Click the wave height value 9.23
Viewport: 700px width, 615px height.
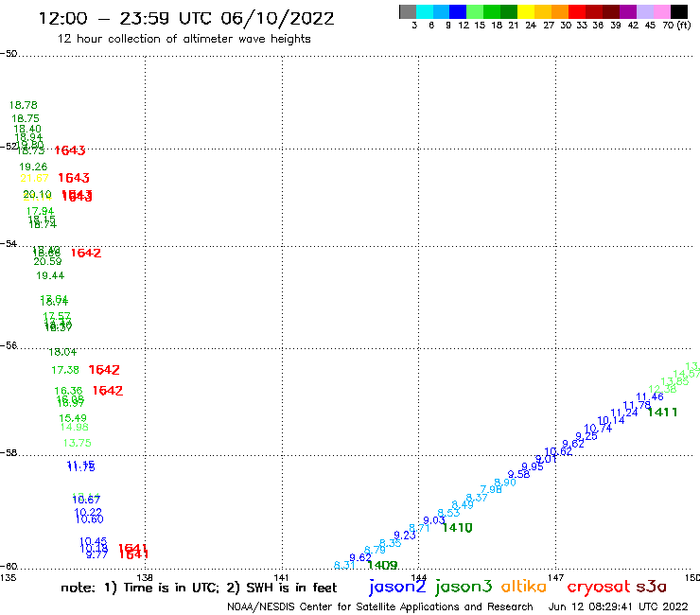point(405,535)
